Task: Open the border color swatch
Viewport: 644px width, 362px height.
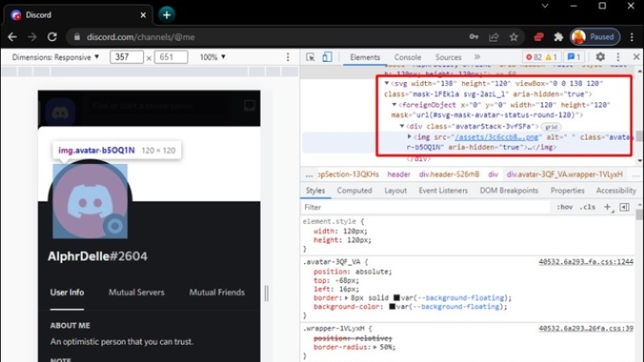Action: click(x=396, y=298)
